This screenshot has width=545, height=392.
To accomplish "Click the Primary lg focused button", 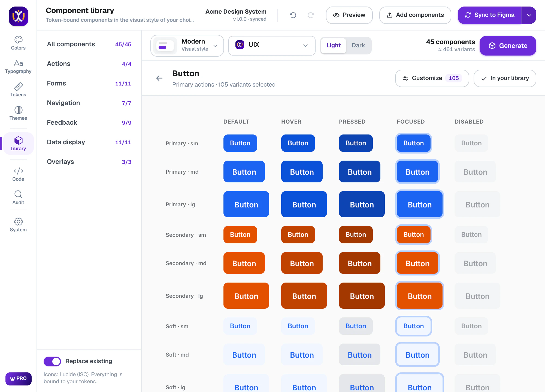I will pyautogui.click(x=420, y=204).
